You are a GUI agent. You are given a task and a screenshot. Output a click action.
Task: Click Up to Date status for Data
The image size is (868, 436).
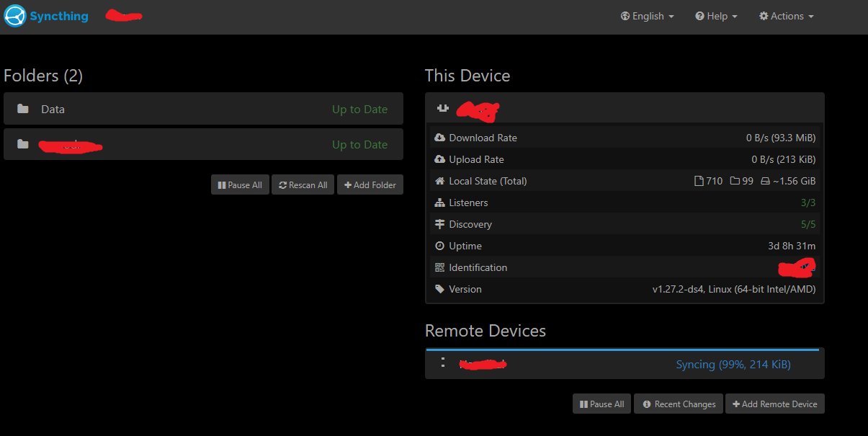pyautogui.click(x=359, y=110)
